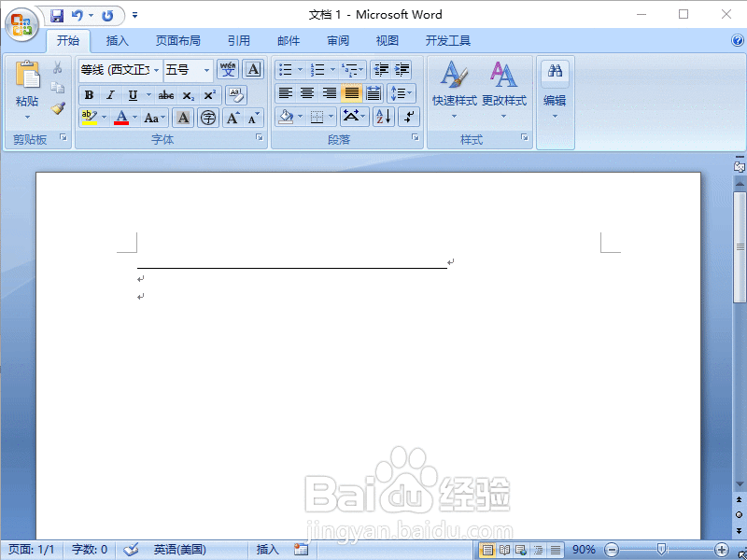This screenshot has width=747, height=560.
Task: Align text left
Action: 285,92
